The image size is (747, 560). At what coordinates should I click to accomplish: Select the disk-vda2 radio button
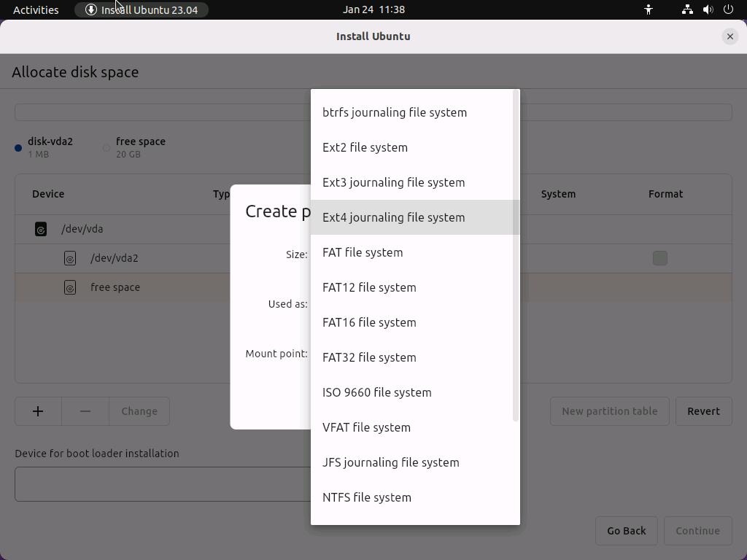[18, 147]
